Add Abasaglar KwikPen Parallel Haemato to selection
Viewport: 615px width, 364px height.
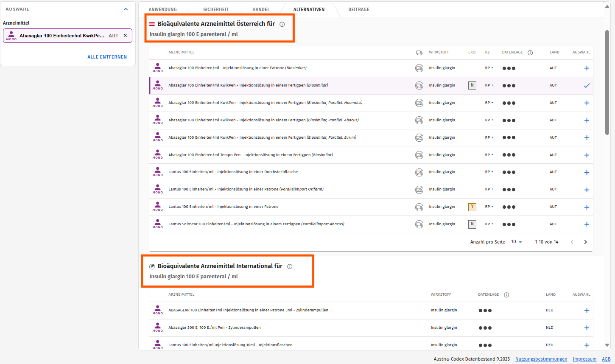coord(587,103)
